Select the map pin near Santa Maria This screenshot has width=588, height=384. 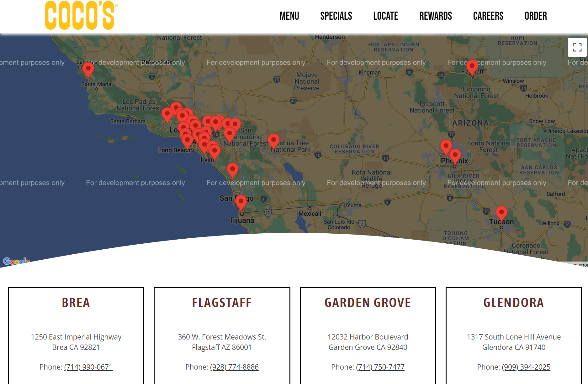(88, 70)
